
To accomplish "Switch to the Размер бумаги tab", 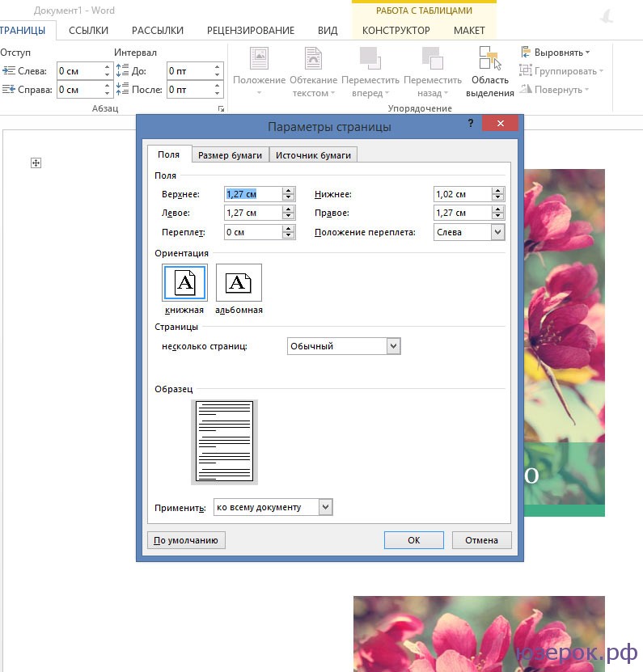I will pos(231,155).
